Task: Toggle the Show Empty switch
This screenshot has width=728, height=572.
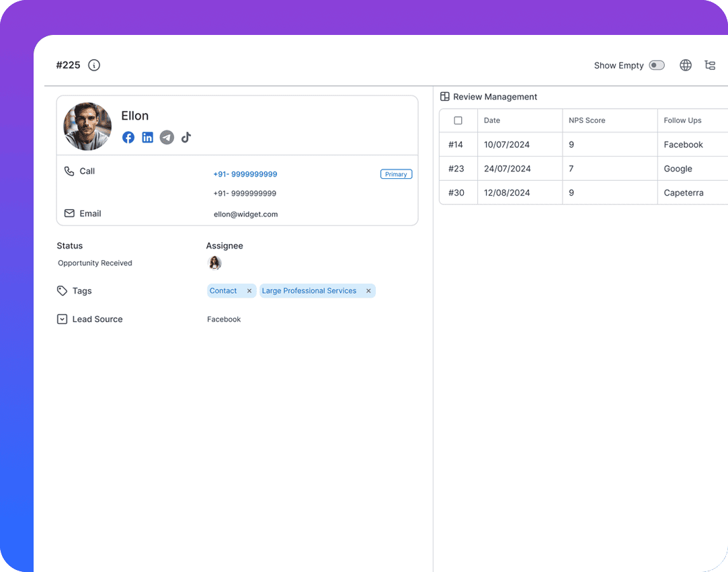Action: [x=657, y=65]
